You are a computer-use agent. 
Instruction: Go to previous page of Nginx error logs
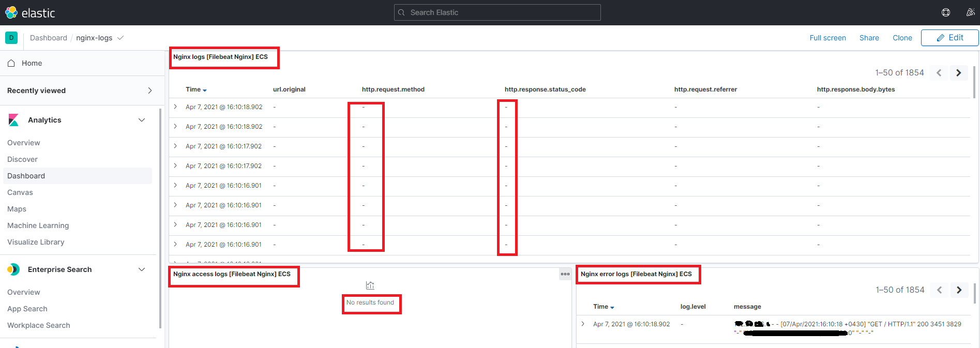(939, 290)
